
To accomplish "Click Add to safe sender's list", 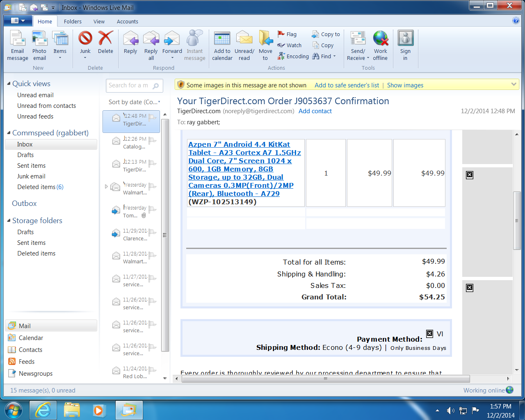I will [347, 85].
